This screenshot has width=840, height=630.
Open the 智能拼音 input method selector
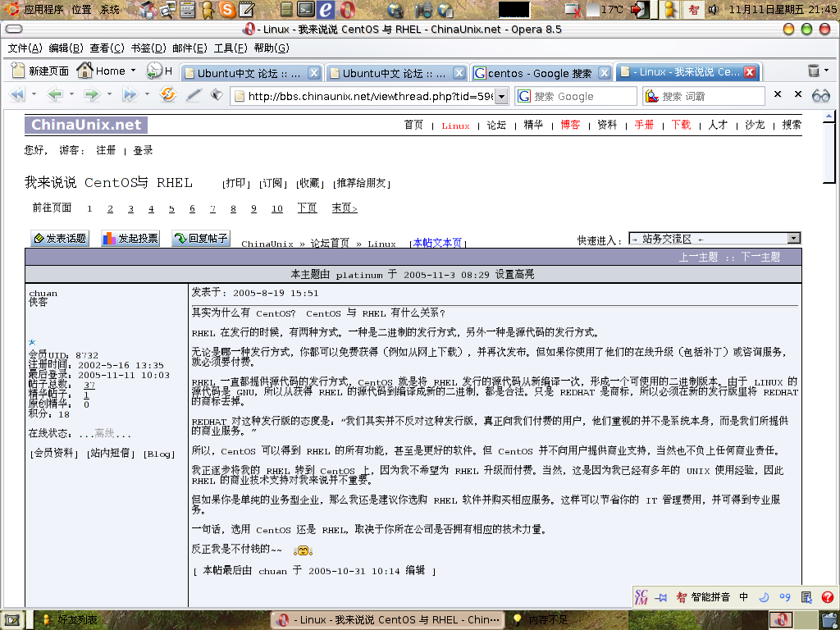704,597
